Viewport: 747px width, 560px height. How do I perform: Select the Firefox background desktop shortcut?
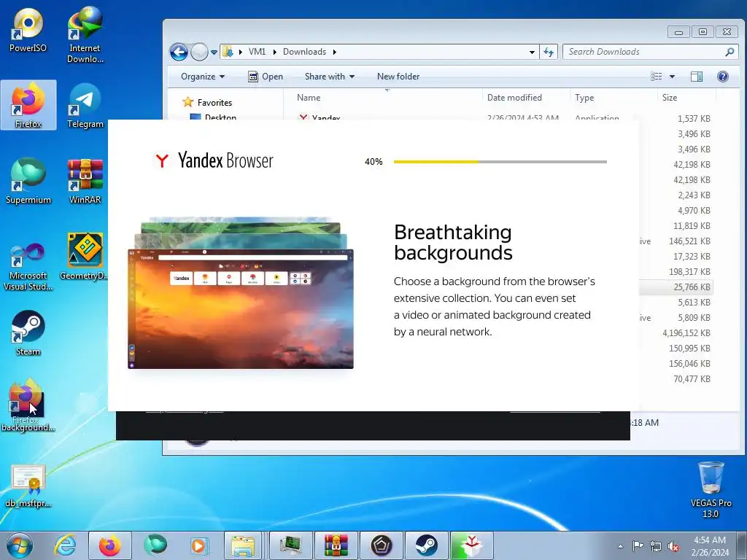click(28, 404)
